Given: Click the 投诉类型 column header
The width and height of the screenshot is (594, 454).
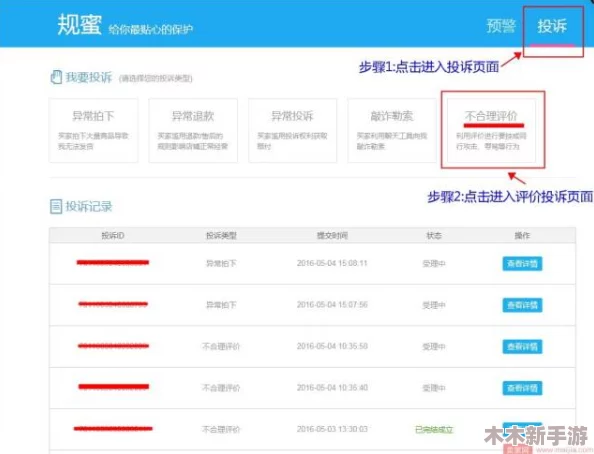Looking at the screenshot, I should point(221,236).
